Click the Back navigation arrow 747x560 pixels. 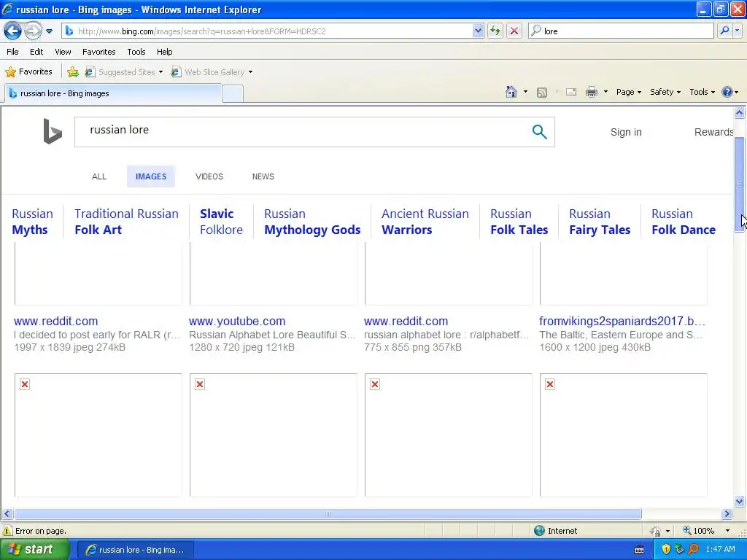coord(12,31)
